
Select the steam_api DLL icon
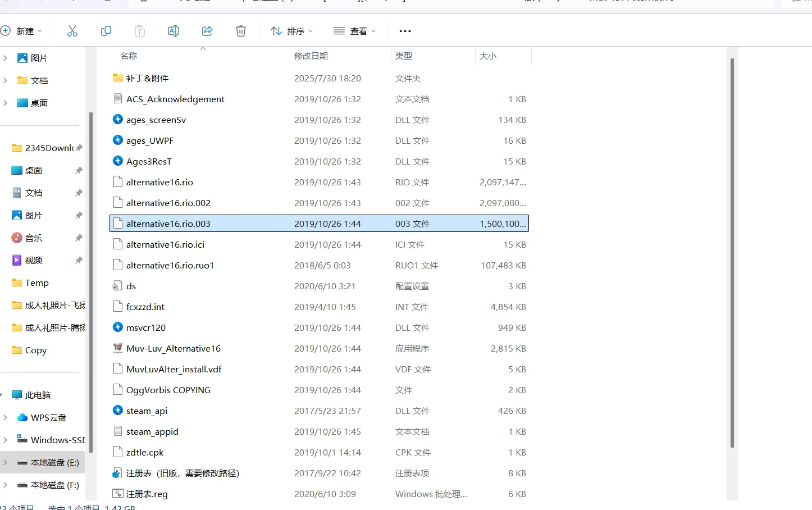[x=118, y=411]
